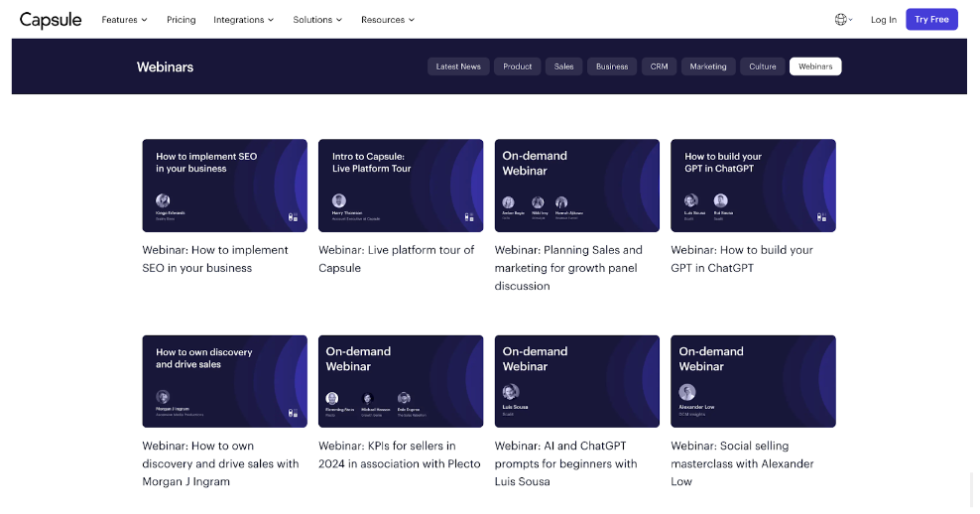Select the Culture category tab
Viewport: 980px width, 514px height.
coord(763,66)
